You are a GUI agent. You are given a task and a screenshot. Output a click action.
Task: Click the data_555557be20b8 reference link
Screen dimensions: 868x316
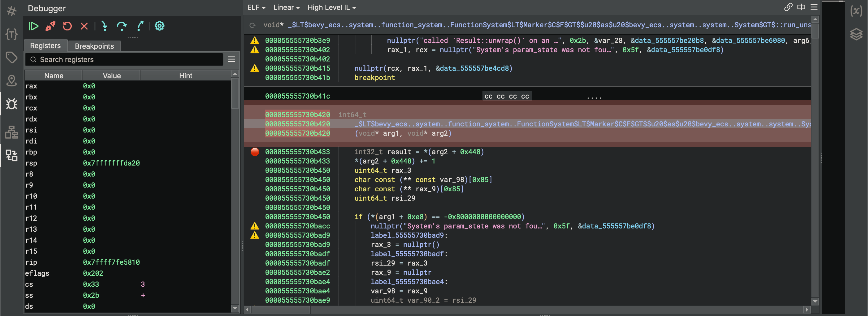[669, 40]
